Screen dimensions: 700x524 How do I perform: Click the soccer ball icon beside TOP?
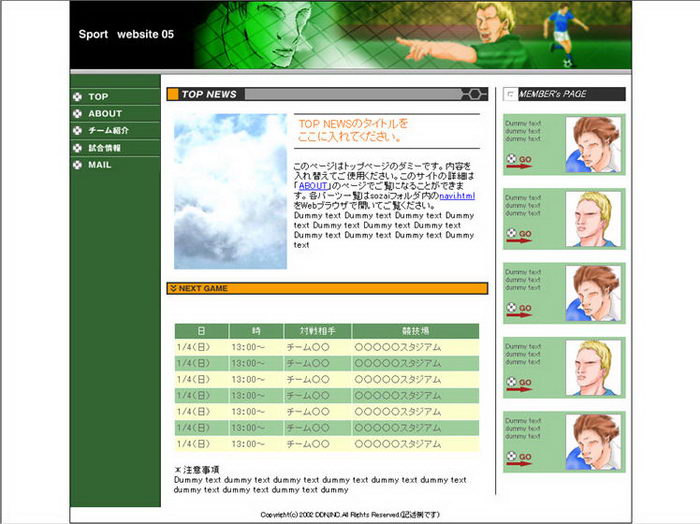tap(77, 97)
